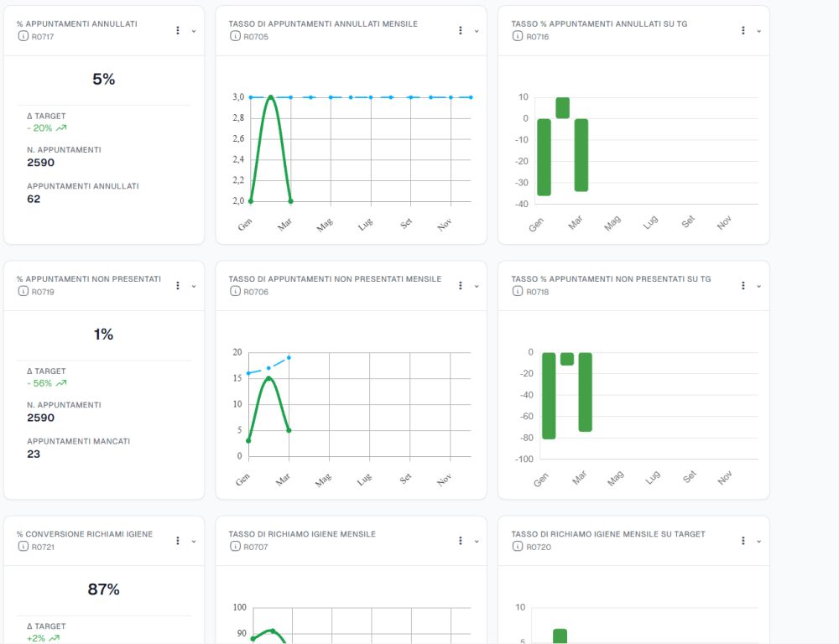The width and height of the screenshot is (839, 644).
Task: Expand chevron on Tasso % Appuntamenti Annullati su TG card
Action: coord(758,31)
